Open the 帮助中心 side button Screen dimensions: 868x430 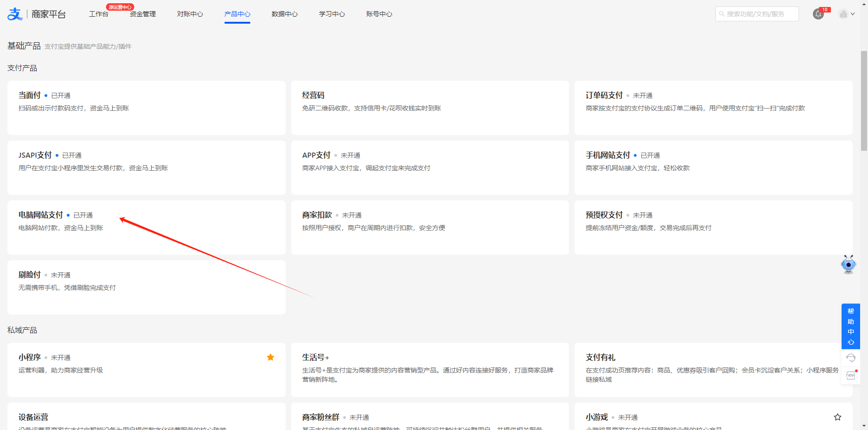click(851, 326)
